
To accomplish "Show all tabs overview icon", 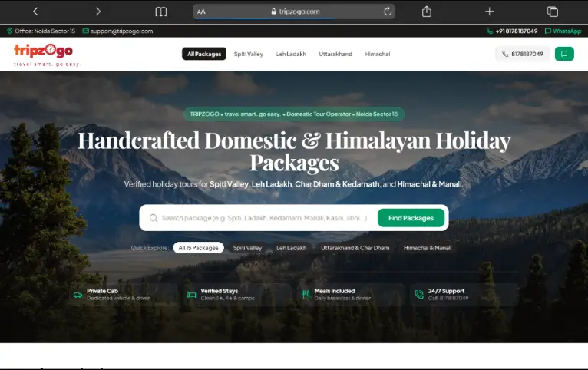I will [x=553, y=12].
